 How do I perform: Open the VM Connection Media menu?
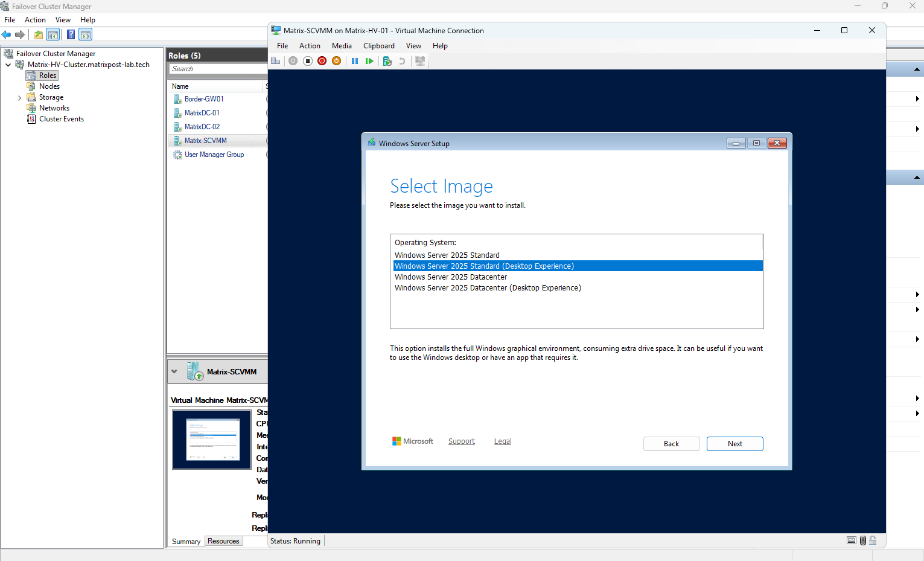tap(342, 46)
